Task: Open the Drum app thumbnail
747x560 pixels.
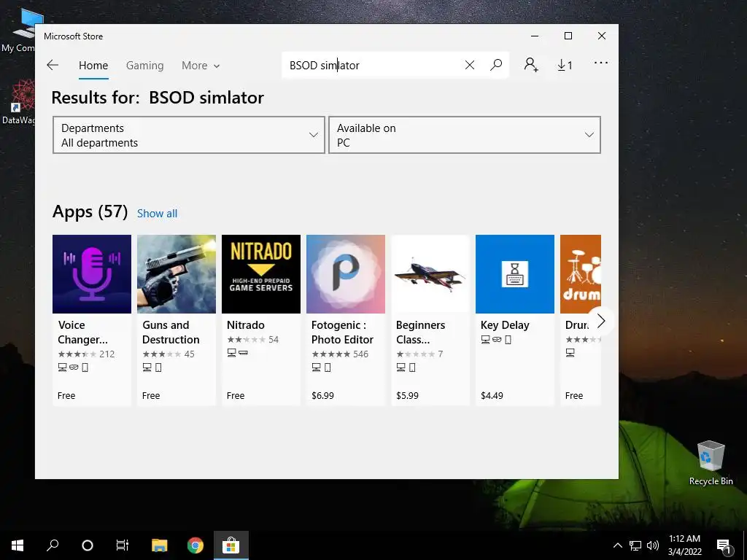Action: coord(581,274)
